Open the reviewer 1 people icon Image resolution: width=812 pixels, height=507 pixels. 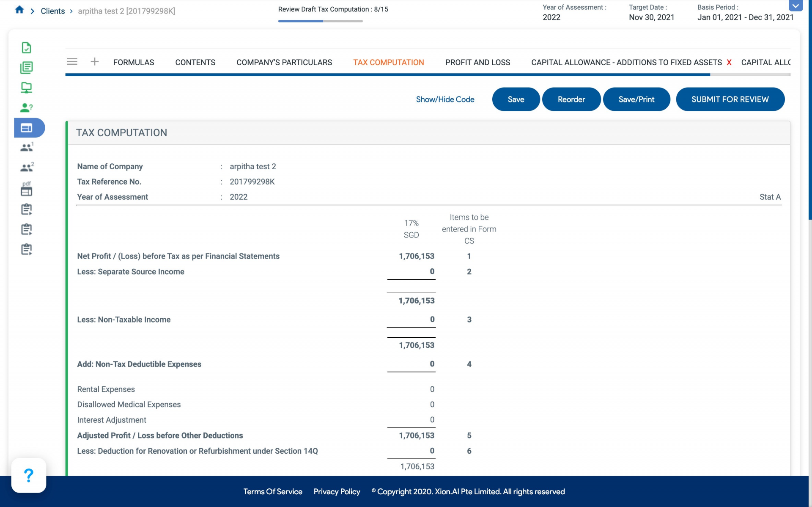click(26, 147)
